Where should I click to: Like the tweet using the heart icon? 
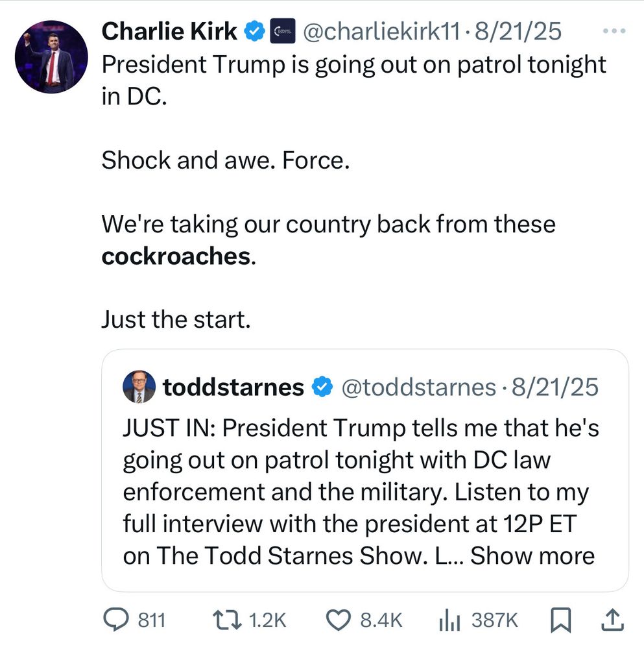(x=337, y=620)
